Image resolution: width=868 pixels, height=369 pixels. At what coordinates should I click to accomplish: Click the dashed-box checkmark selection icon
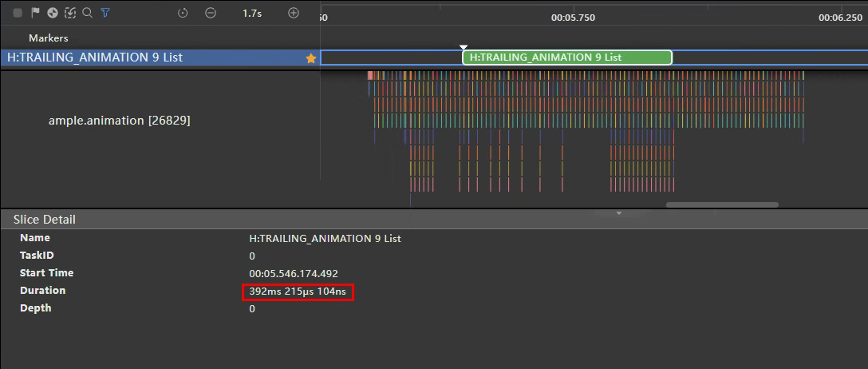[70, 13]
